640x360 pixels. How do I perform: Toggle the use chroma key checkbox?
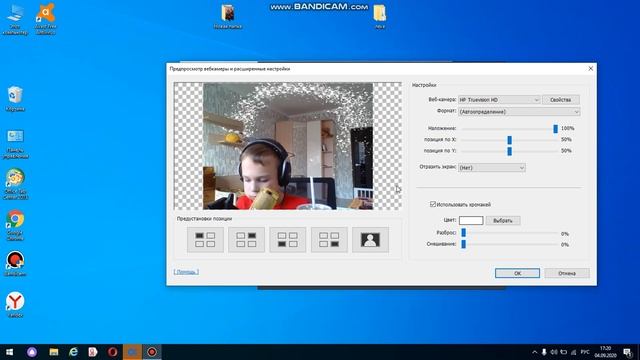[x=433, y=204]
